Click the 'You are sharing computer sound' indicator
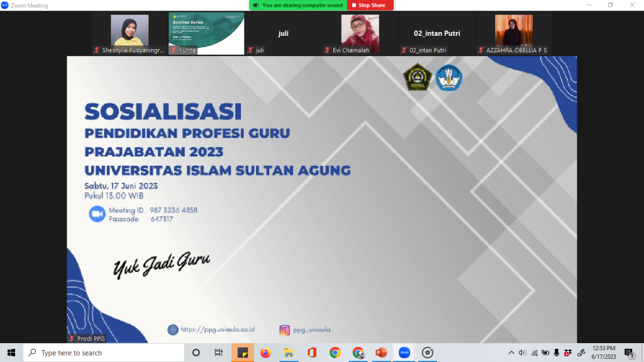Image resolution: width=644 pixels, height=362 pixels. click(x=297, y=5)
